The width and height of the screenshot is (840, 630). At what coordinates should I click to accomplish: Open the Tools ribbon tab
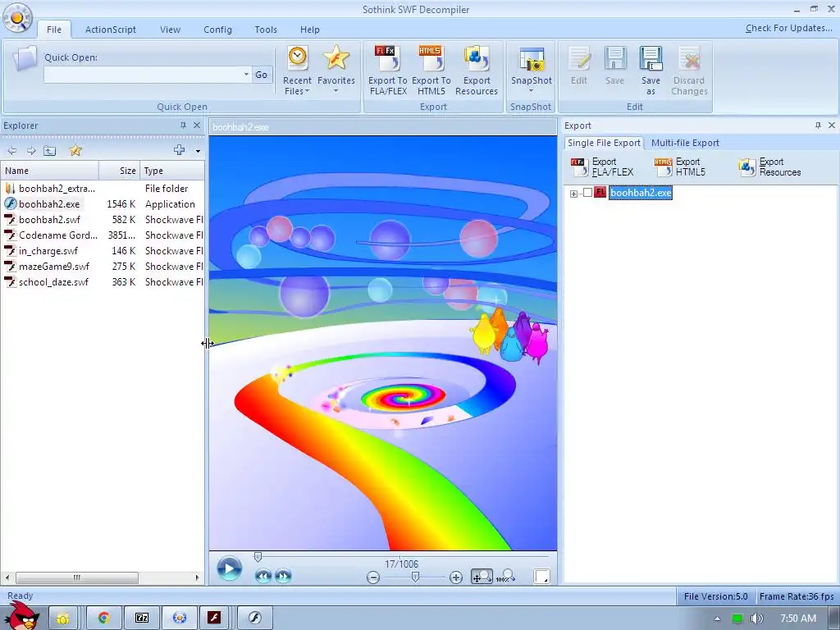(266, 30)
